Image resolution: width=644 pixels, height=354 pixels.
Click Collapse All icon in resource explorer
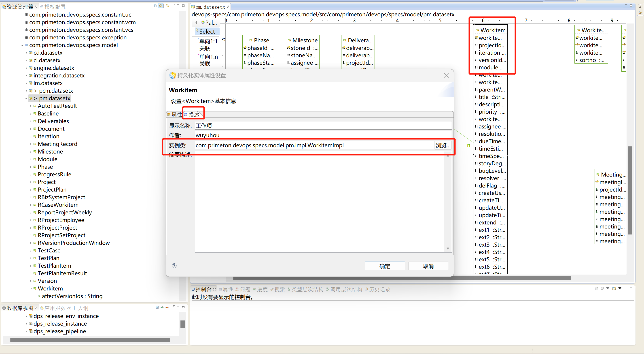click(x=155, y=6)
